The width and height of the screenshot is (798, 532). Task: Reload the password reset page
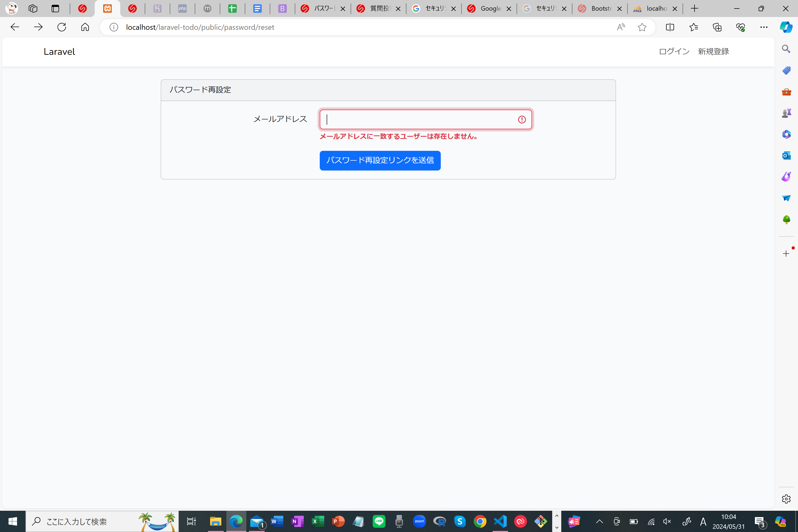(x=62, y=27)
